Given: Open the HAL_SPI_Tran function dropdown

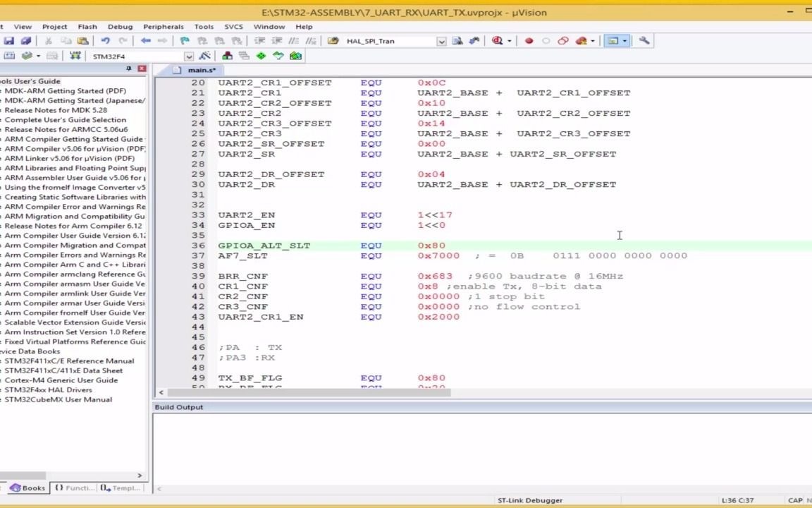Looking at the screenshot, I should pyautogui.click(x=442, y=40).
